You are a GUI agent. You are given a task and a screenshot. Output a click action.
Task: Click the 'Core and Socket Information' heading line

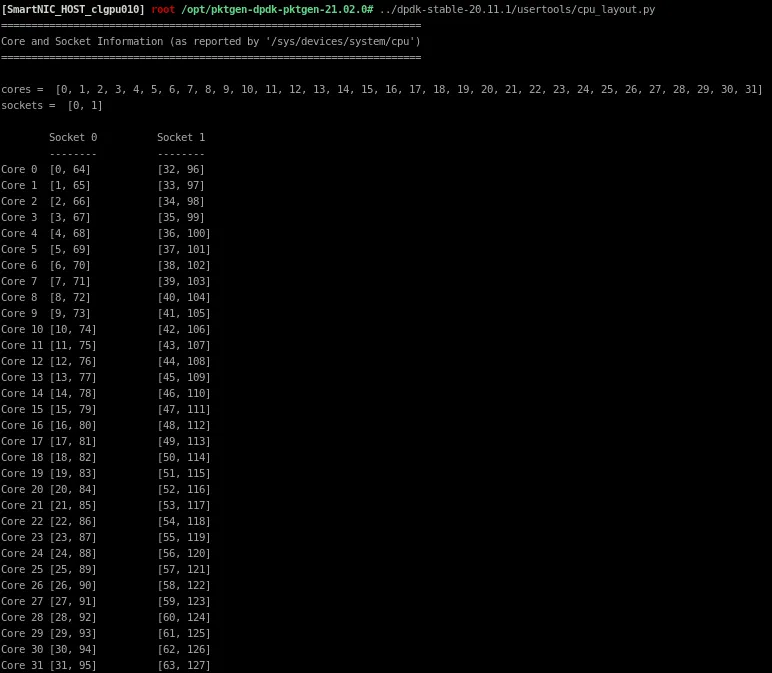click(211, 41)
